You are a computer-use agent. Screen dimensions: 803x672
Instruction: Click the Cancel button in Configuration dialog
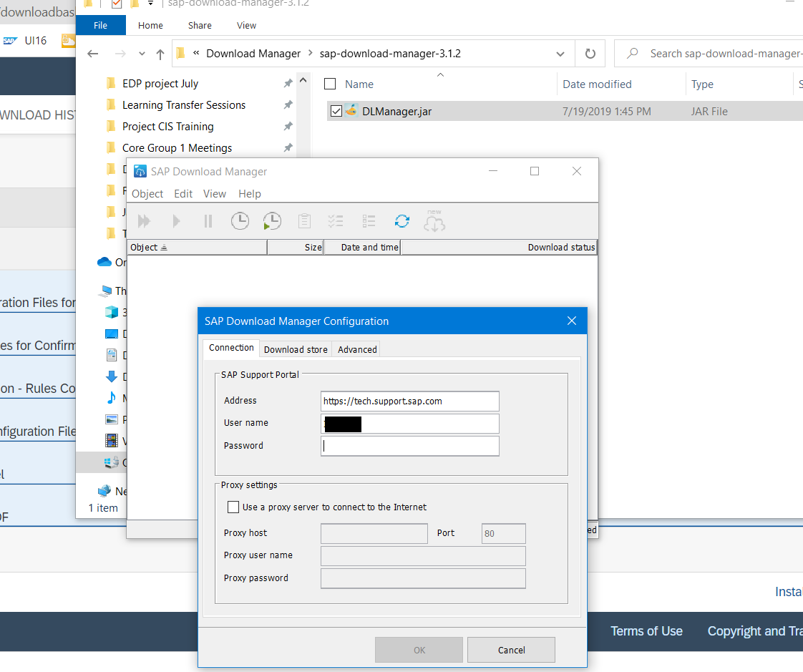(511, 650)
